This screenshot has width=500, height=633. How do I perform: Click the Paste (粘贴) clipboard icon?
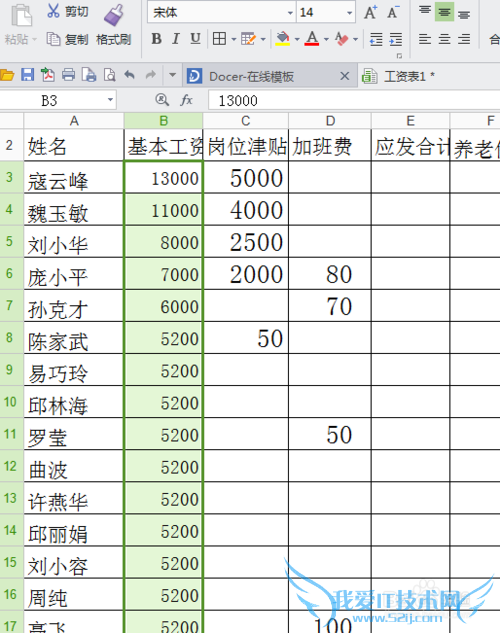tap(21, 16)
